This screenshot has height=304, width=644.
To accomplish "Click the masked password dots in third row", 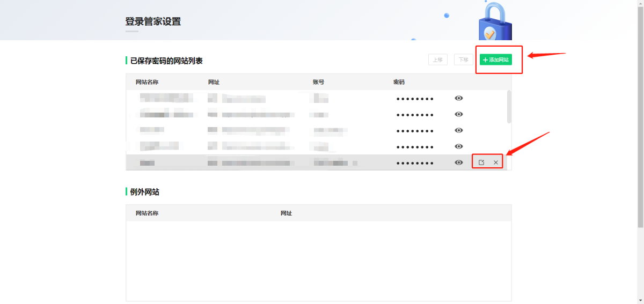I will (x=414, y=131).
